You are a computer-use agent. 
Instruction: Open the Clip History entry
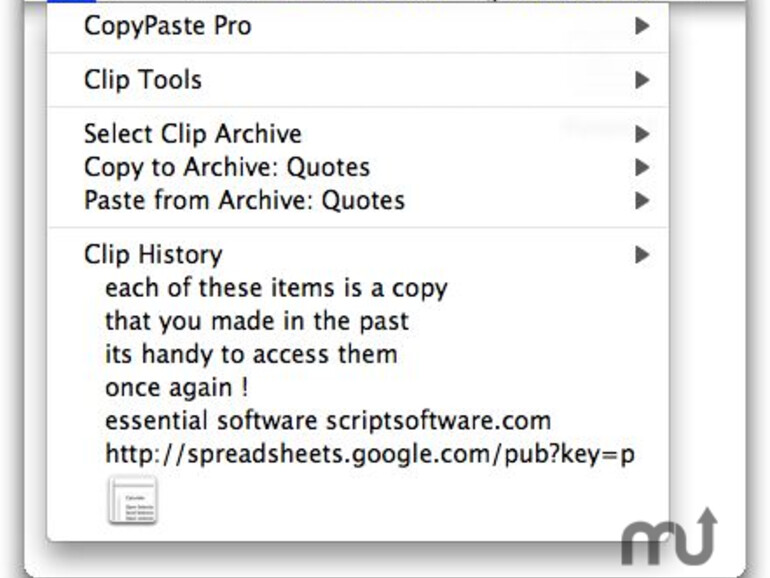pos(153,255)
